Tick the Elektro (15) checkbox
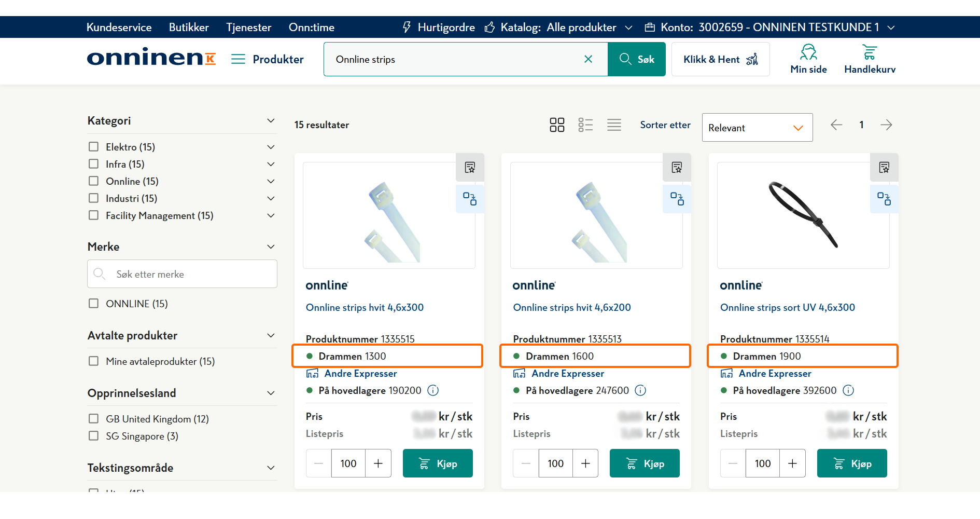 (x=93, y=147)
